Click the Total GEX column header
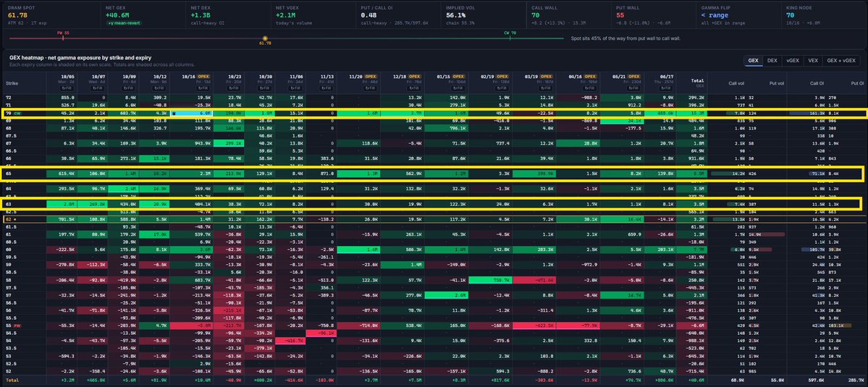 coord(697,82)
